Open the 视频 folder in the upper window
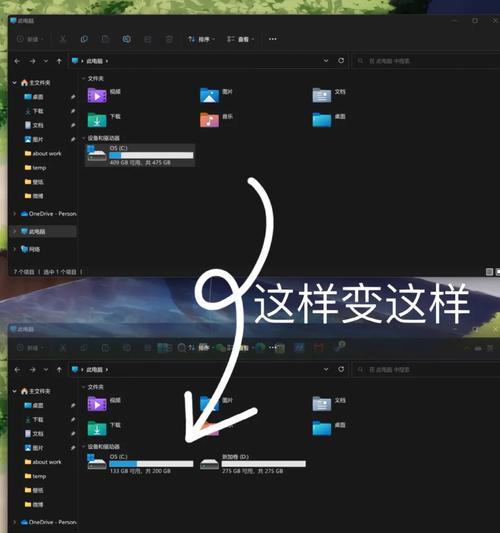Viewport: 500px width, 533px height. [x=97, y=95]
